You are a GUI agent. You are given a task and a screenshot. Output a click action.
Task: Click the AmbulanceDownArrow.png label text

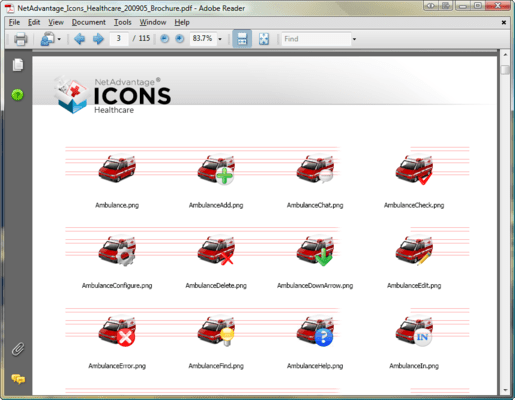point(315,285)
